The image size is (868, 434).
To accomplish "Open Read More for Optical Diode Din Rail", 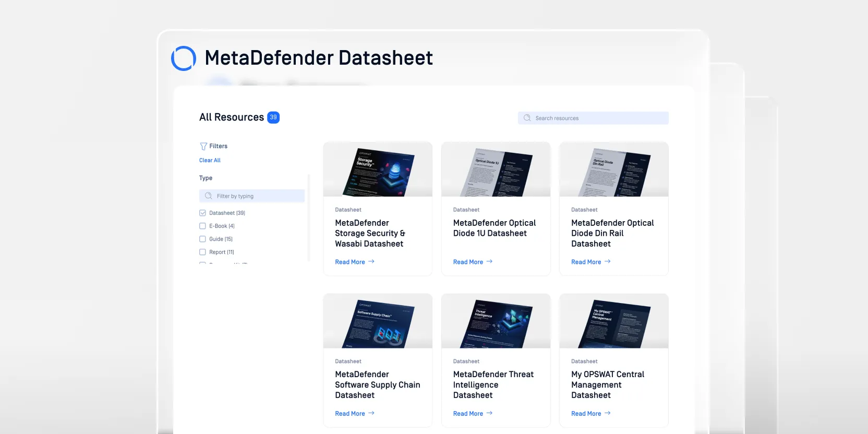I will [x=586, y=262].
